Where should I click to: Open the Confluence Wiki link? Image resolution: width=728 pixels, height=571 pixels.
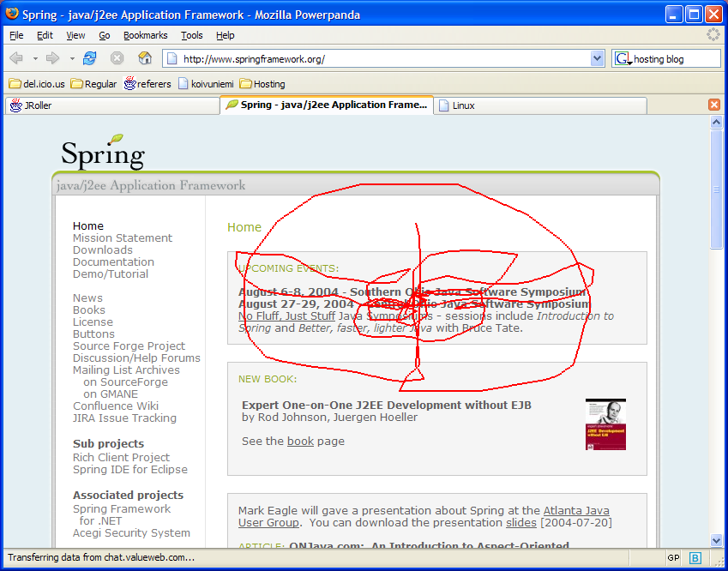[116, 406]
